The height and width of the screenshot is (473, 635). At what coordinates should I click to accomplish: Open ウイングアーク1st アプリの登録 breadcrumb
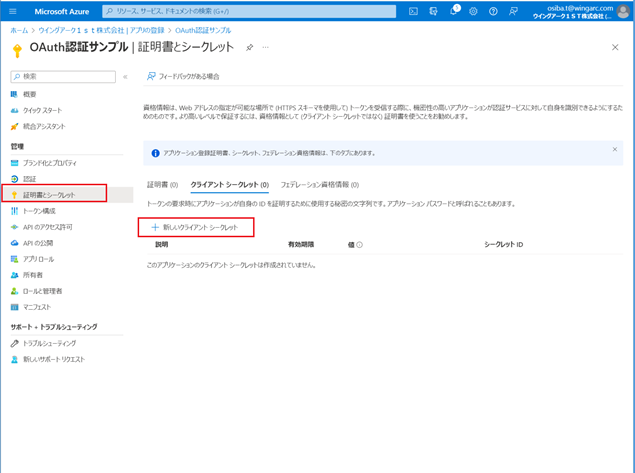pos(101,30)
